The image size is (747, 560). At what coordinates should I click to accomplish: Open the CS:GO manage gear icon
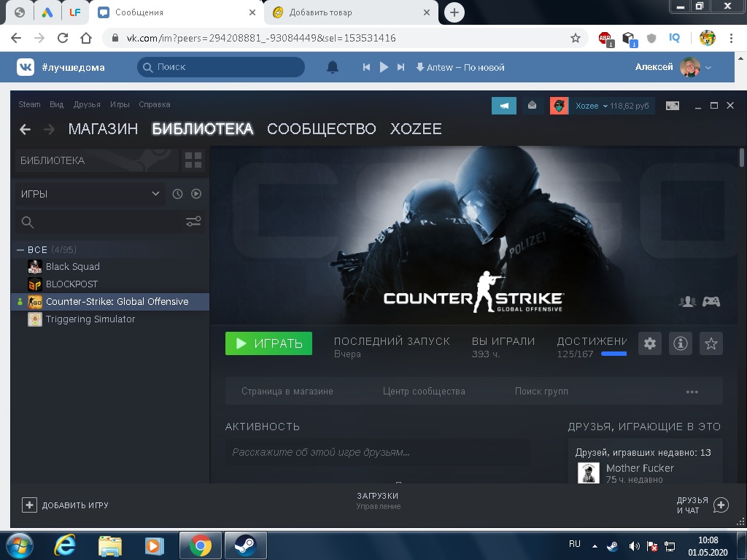[x=650, y=343]
